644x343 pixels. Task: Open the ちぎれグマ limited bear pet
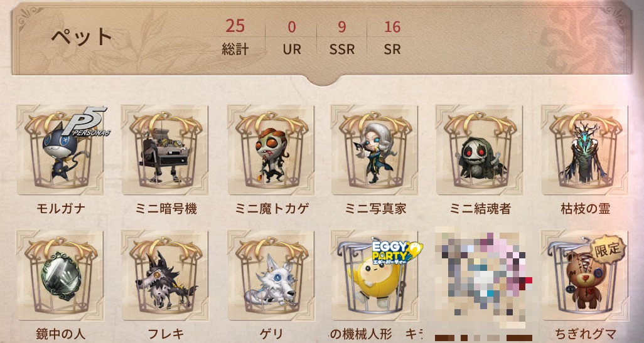click(584, 275)
